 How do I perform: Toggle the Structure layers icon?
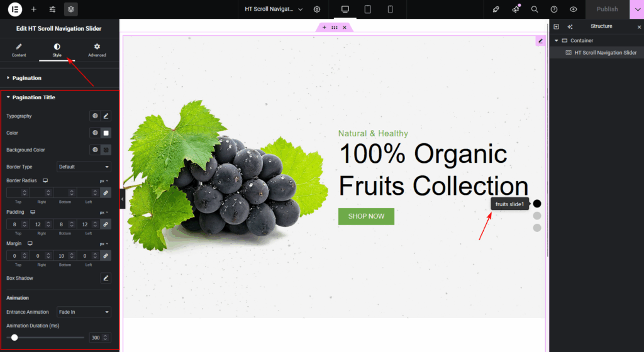pyautogui.click(x=70, y=9)
